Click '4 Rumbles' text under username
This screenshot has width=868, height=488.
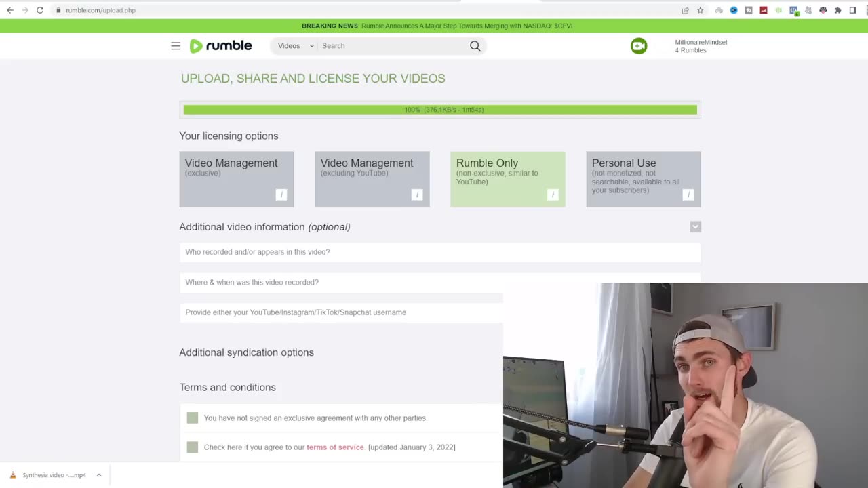point(690,50)
